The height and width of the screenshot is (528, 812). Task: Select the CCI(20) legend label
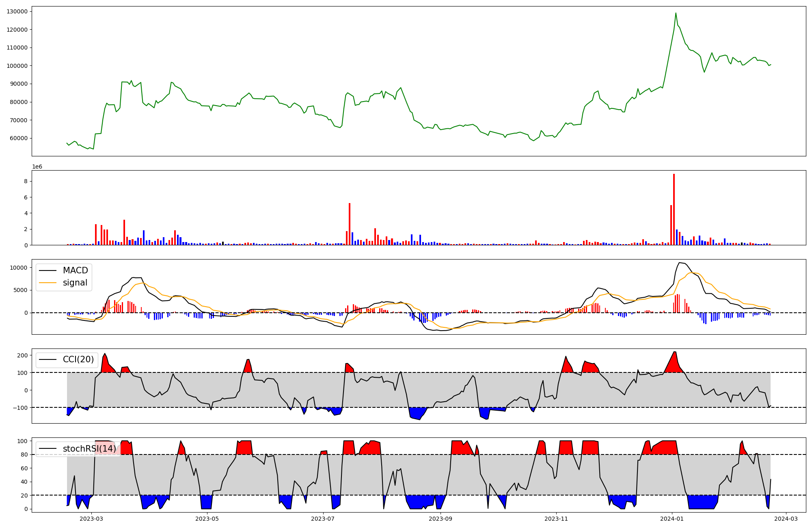point(78,359)
